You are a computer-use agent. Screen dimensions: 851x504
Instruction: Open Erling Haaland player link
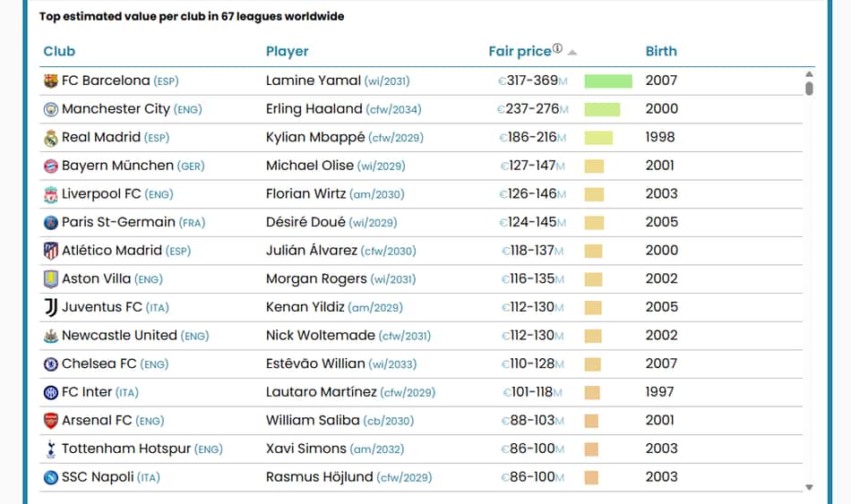[314, 109]
